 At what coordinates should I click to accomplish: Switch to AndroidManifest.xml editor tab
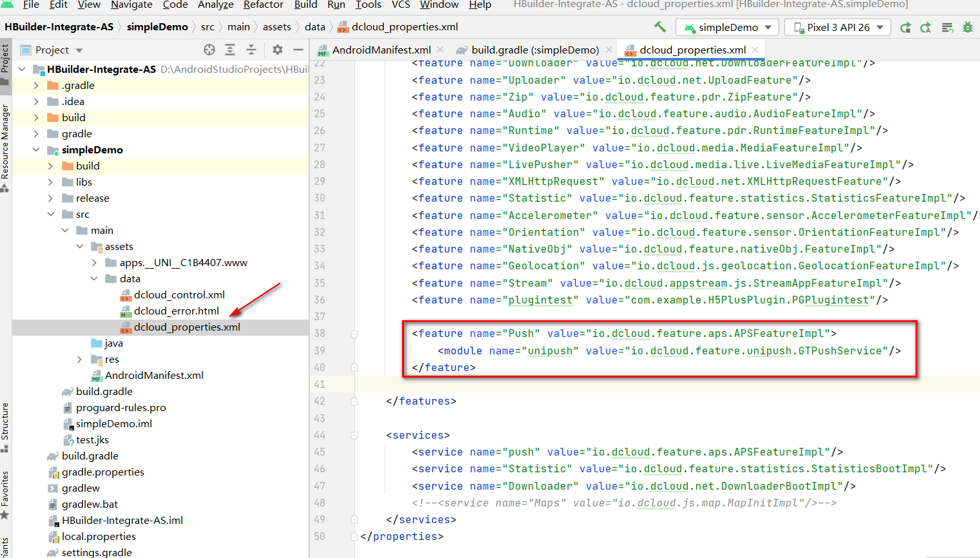381,50
